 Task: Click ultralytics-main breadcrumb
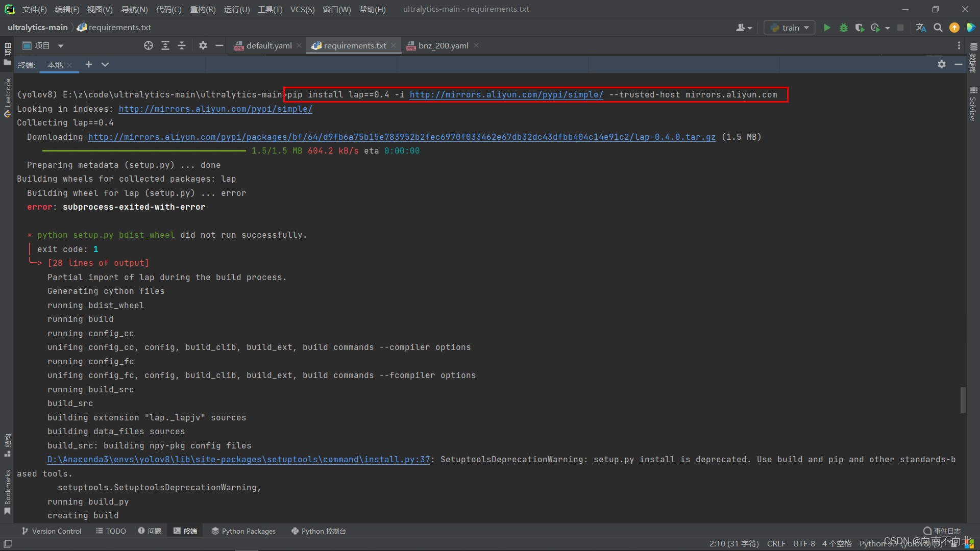coord(37,27)
